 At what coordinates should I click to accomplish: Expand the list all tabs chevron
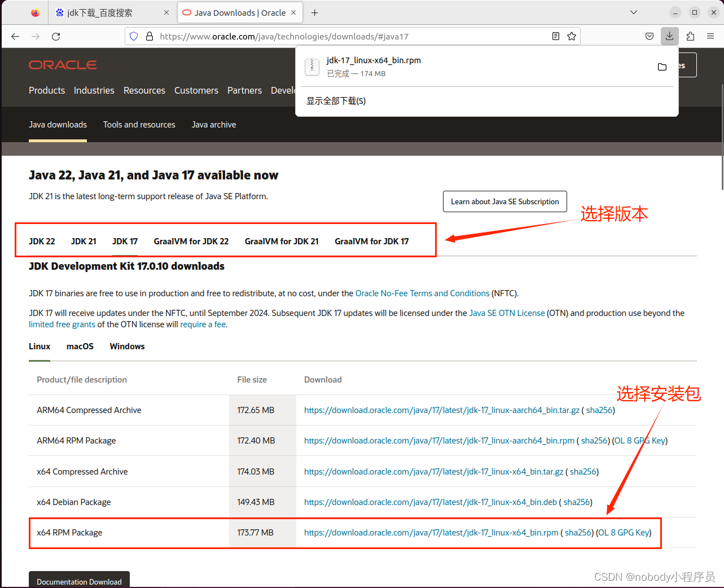[x=634, y=12]
